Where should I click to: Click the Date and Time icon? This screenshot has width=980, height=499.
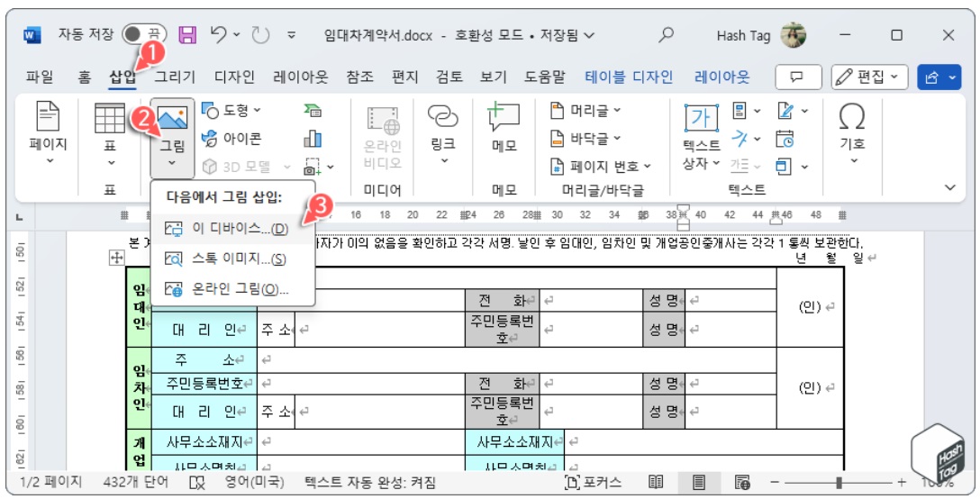[x=785, y=139]
